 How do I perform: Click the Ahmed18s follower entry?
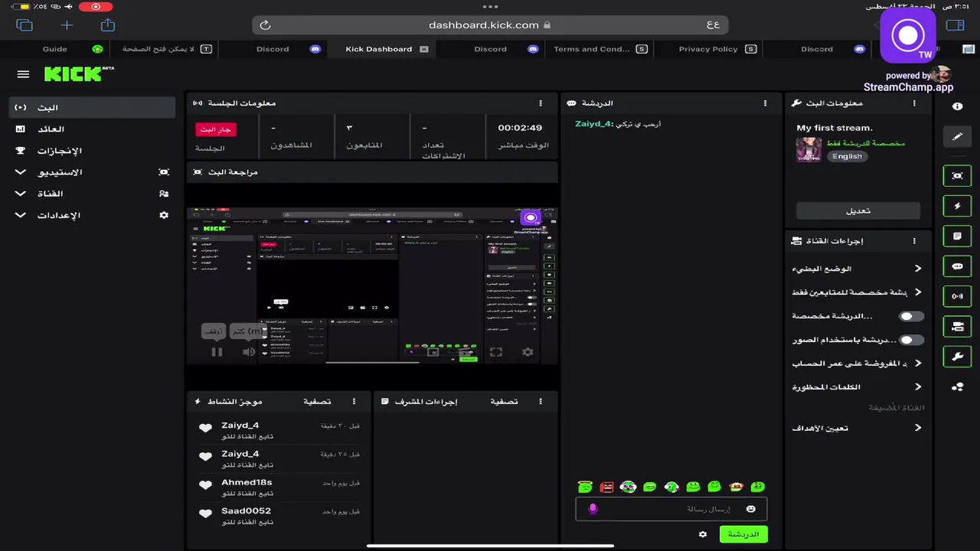coord(277,487)
